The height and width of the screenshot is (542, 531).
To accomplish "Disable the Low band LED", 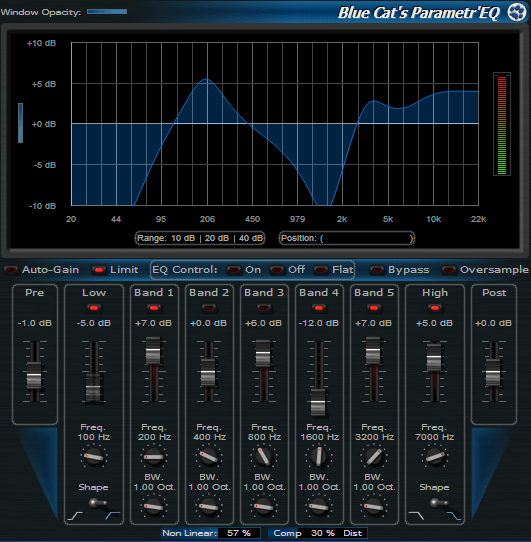I will pyautogui.click(x=93, y=307).
